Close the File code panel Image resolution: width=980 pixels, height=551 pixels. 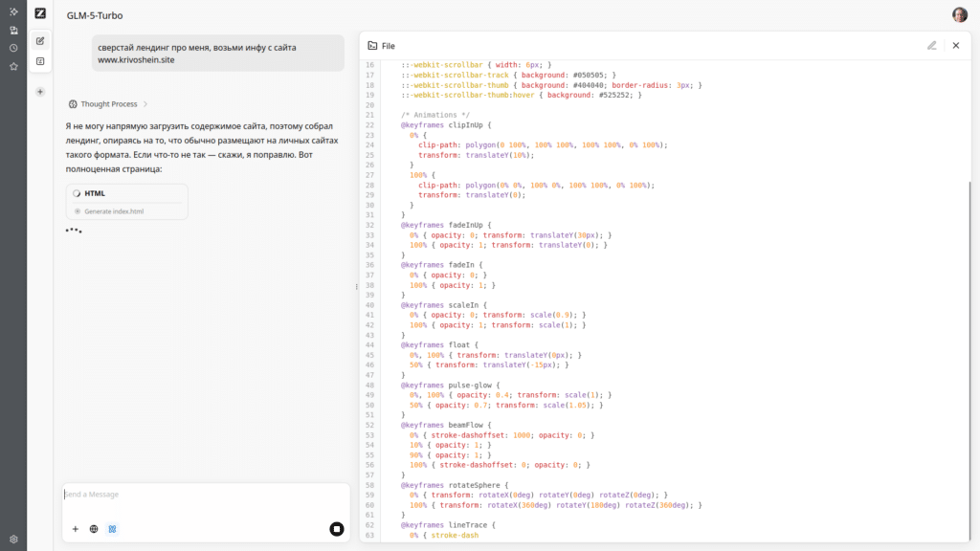[x=955, y=45]
